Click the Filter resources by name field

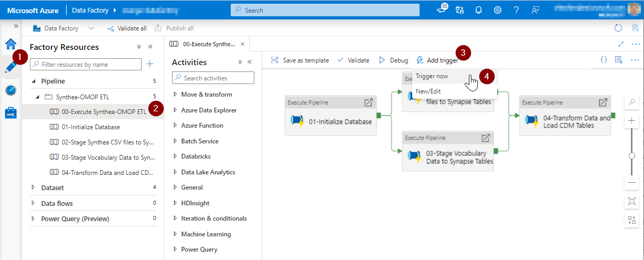pos(85,64)
